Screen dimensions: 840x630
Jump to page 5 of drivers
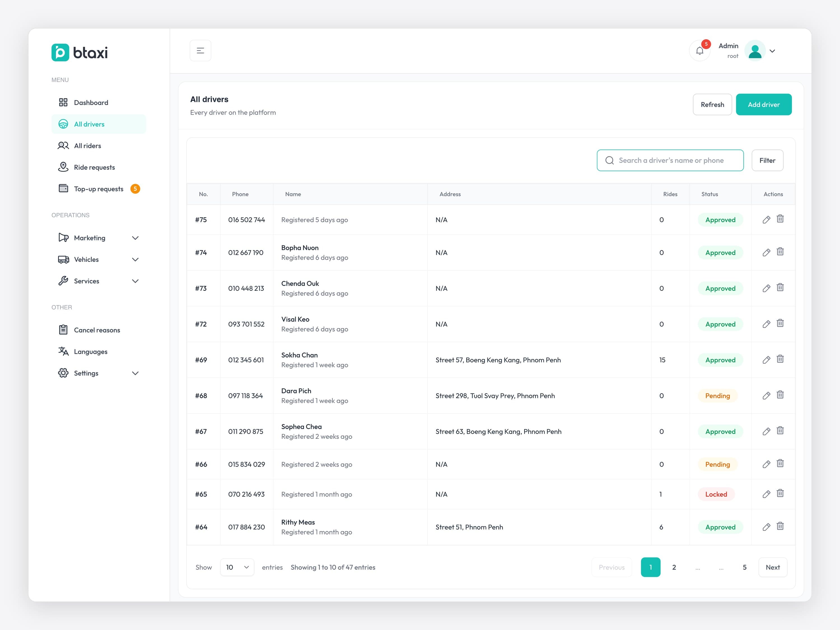(744, 567)
